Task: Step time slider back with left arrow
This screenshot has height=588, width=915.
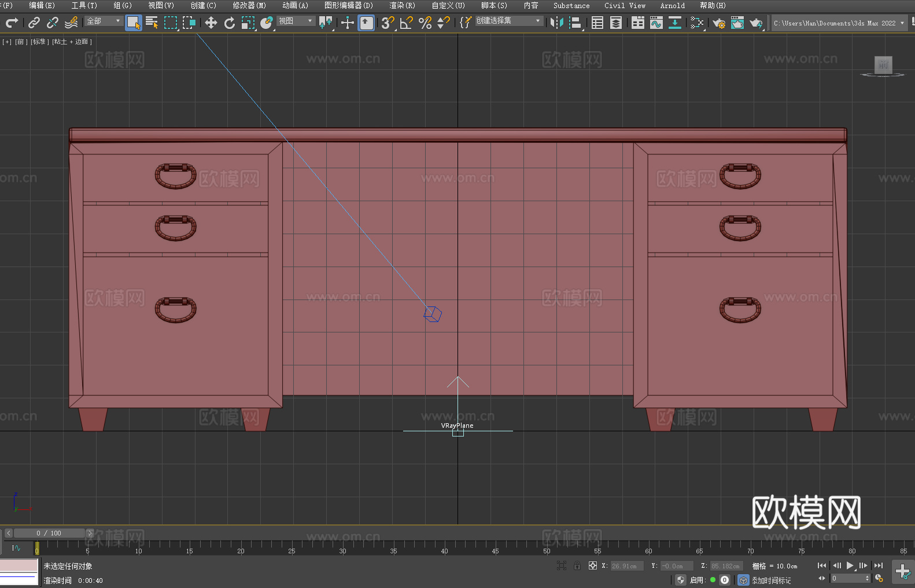Action: tap(9, 533)
